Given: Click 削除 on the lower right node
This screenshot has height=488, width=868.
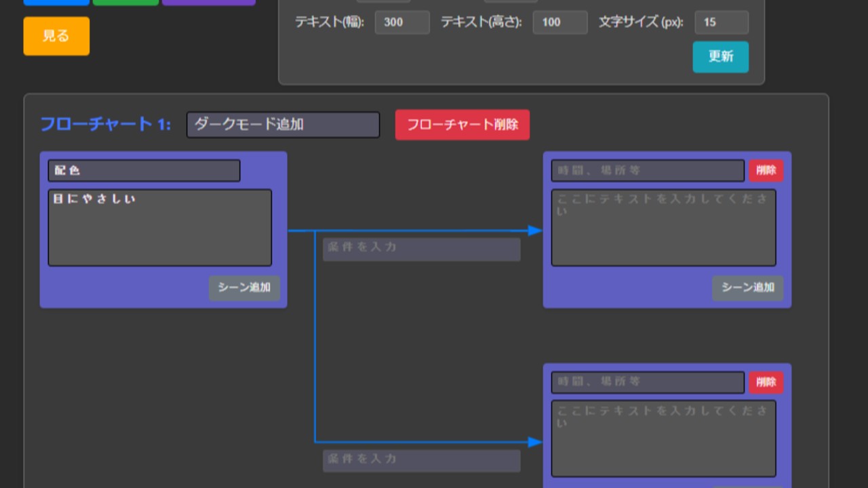Looking at the screenshot, I should point(766,382).
